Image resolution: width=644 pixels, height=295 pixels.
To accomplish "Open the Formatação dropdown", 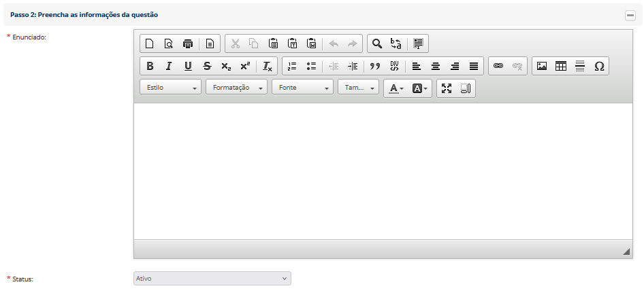I will pyautogui.click(x=236, y=88).
